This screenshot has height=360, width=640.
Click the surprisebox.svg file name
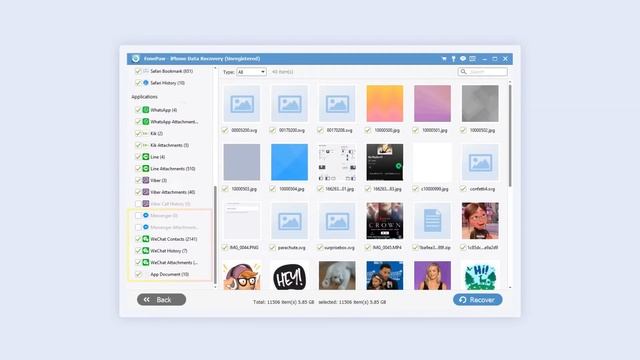click(340, 247)
